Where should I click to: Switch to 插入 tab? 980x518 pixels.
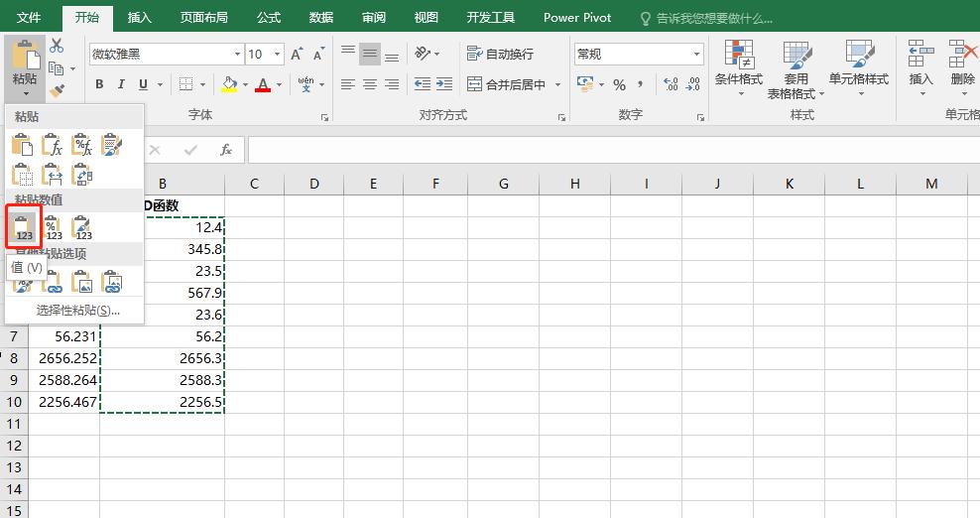pyautogui.click(x=140, y=18)
